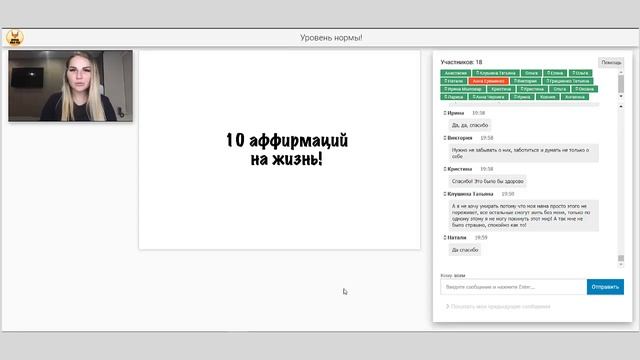Screen dimensions: 640x360
Task: Click the blue Отправить button
Action: 605,287
